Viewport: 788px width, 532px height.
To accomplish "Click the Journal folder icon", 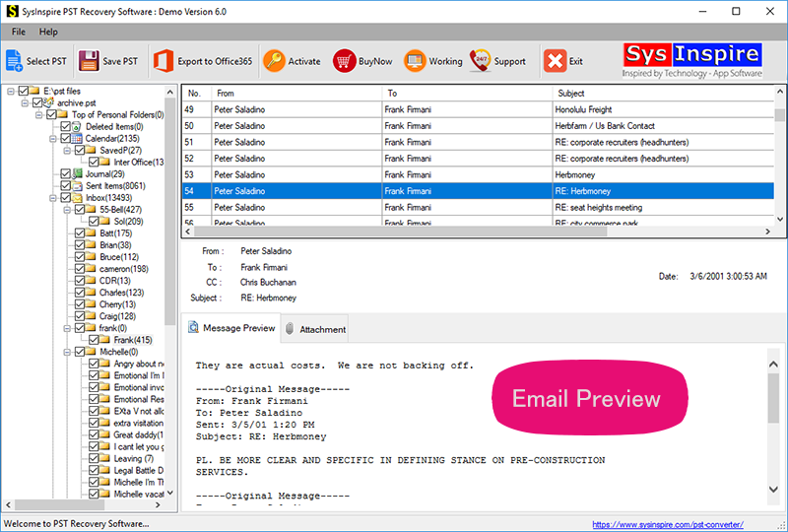I will [x=77, y=174].
